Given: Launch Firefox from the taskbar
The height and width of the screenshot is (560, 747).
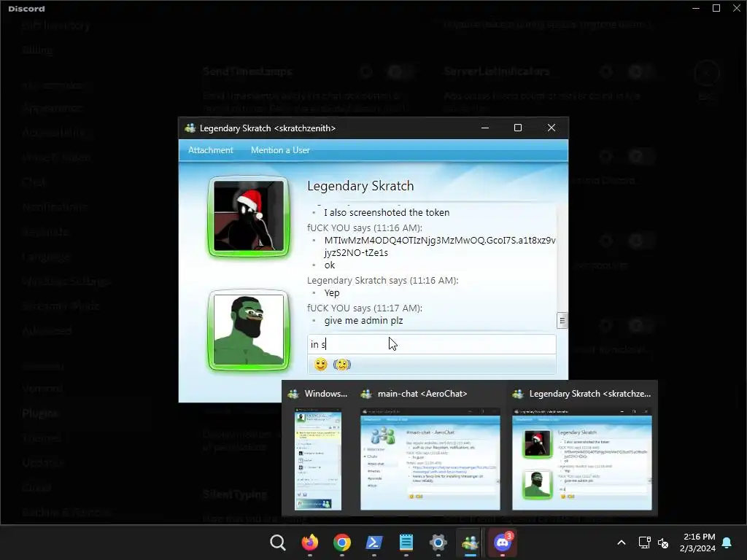Looking at the screenshot, I should tap(309, 542).
